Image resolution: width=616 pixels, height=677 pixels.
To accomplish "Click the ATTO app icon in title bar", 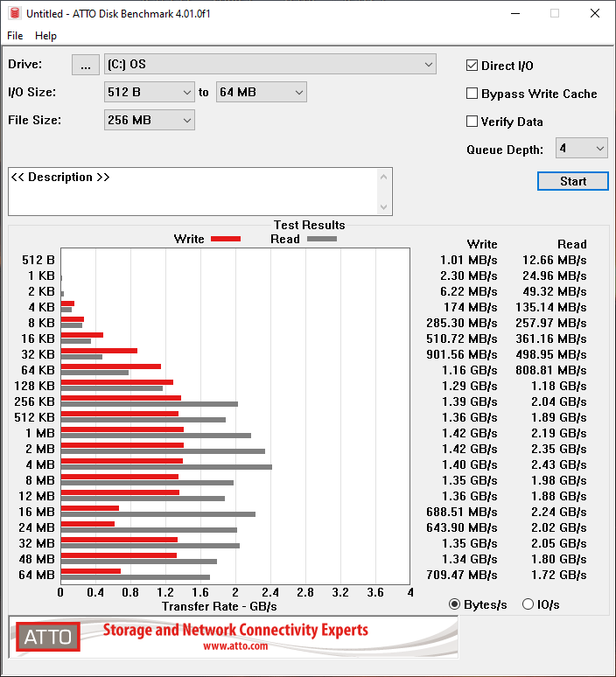I will pos(15,13).
